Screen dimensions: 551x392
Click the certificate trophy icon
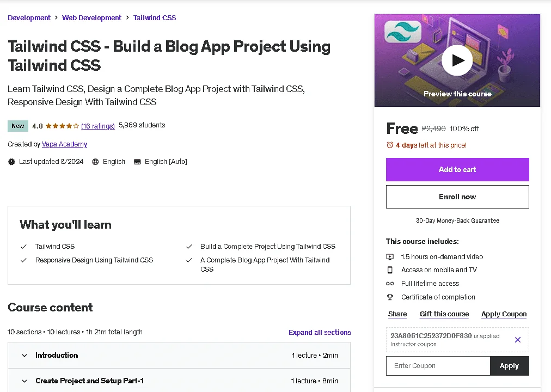(x=390, y=297)
